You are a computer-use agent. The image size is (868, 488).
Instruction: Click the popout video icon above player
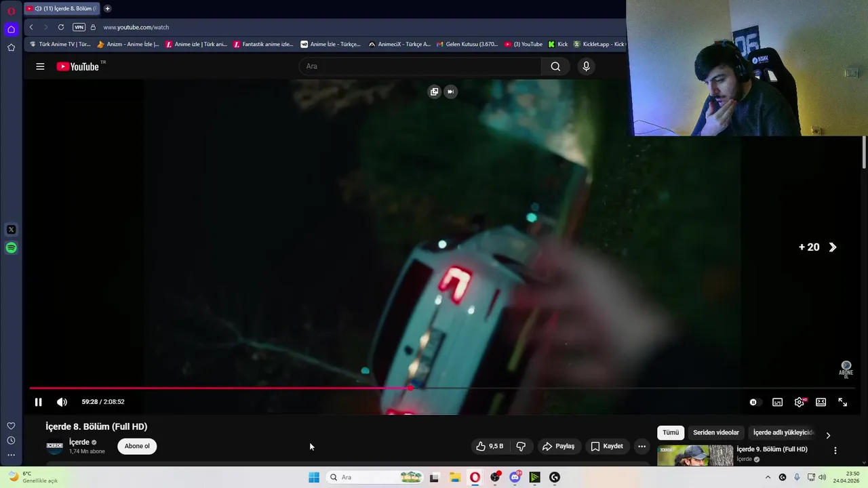tap(434, 91)
